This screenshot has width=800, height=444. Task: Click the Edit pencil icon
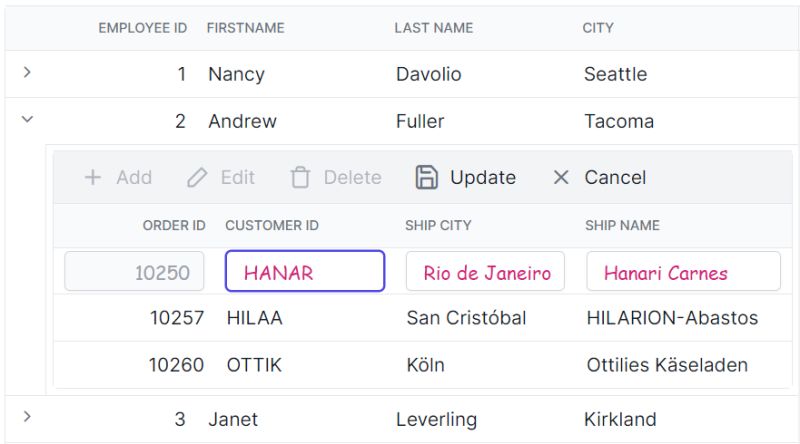tap(197, 177)
